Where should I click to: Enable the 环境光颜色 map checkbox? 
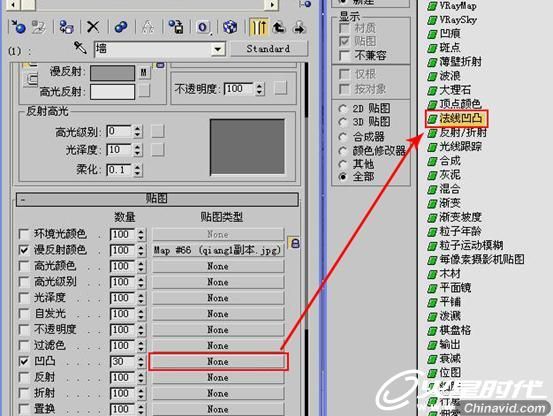tap(24, 234)
